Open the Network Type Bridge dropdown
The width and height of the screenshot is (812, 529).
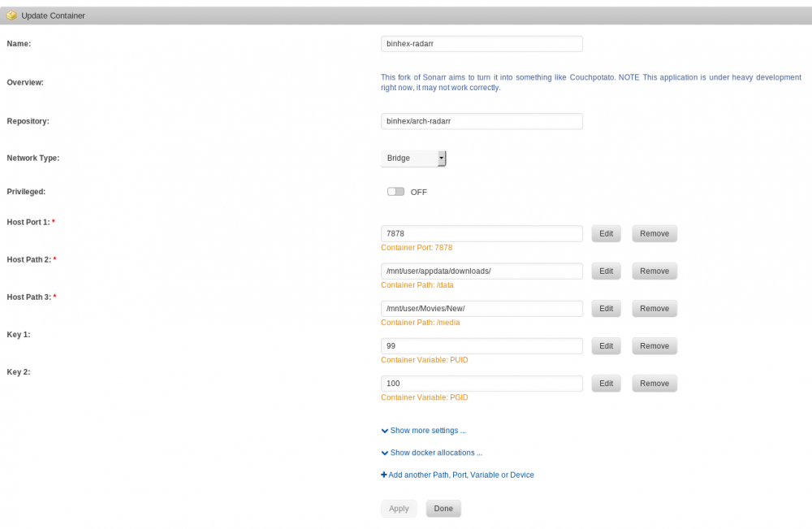click(x=413, y=158)
